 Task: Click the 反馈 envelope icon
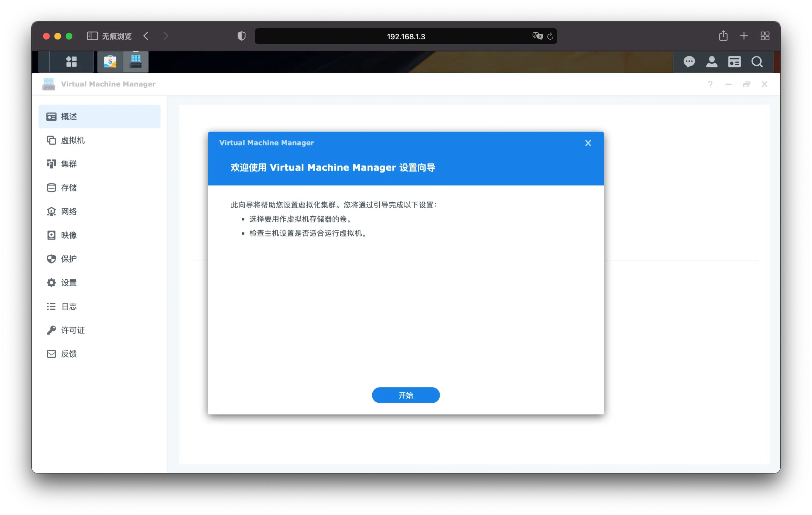[x=51, y=354]
